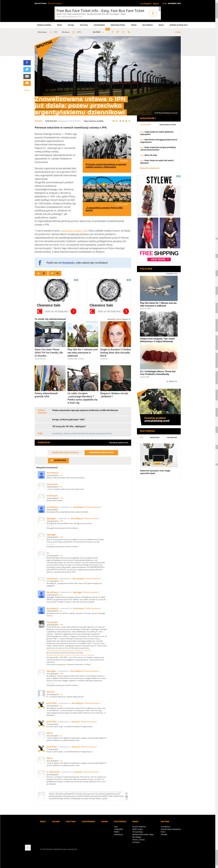Click the thumbs-down button showing 16
Image resolution: width=218 pixels, height=868 pixels.
point(55,273)
